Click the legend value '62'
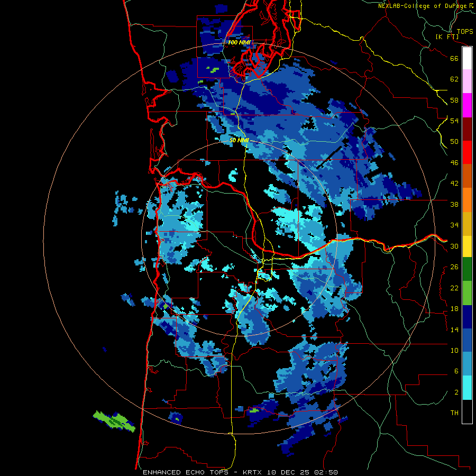Image resolution: width=476 pixels, height=476 pixels. (x=454, y=79)
